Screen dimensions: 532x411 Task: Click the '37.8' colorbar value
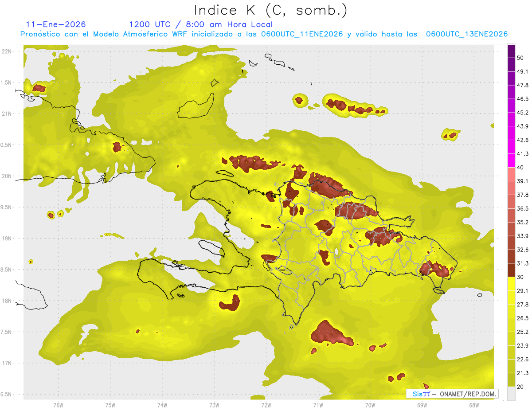(523, 195)
